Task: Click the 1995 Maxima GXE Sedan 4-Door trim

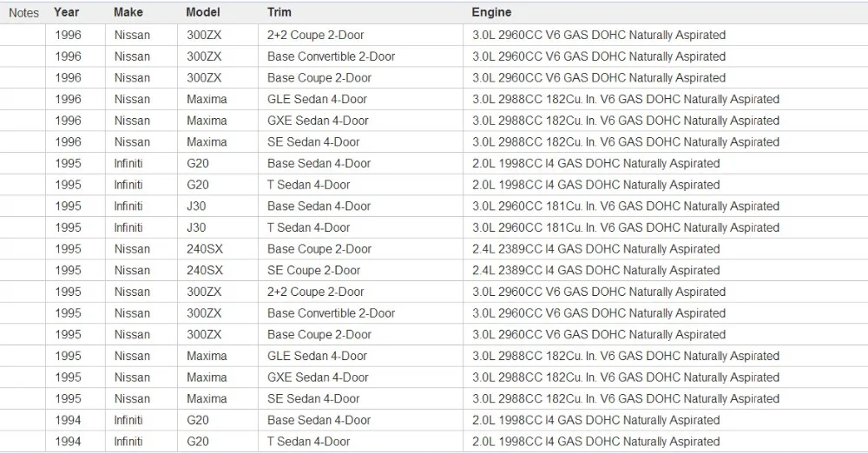Action: (318, 377)
